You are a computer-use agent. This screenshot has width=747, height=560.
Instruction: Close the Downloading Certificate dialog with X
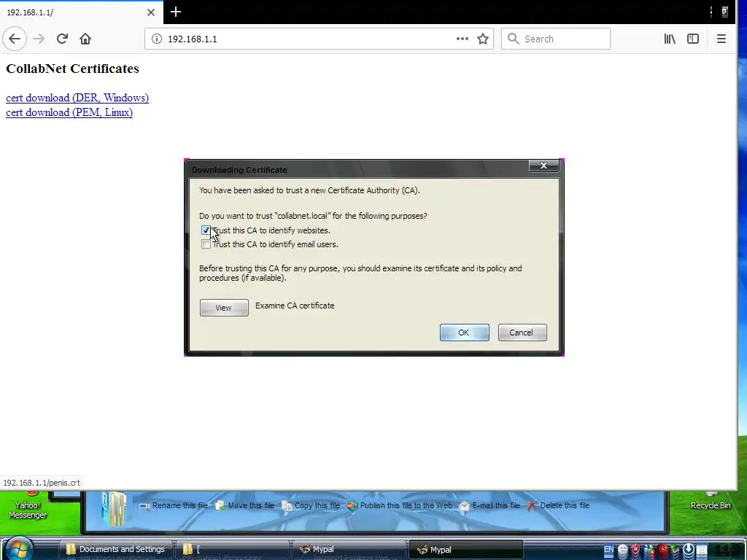[x=543, y=166]
